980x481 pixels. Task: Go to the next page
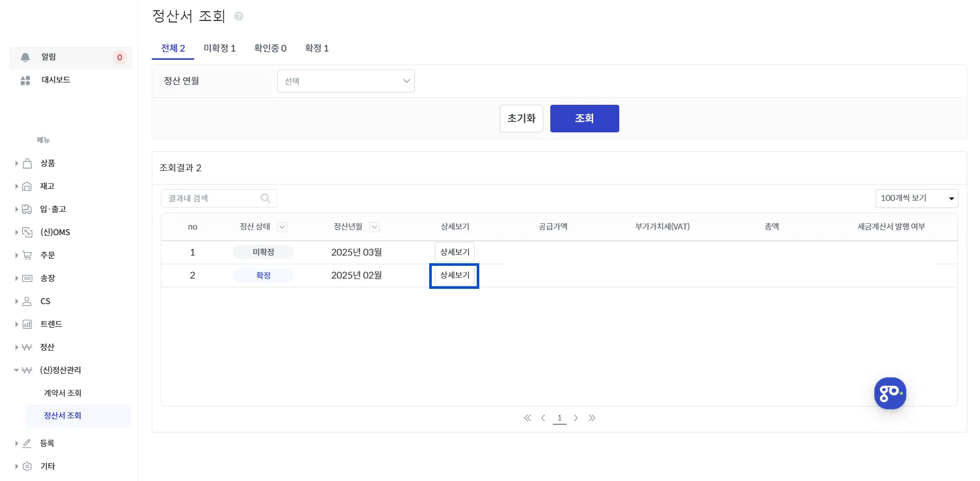point(576,418)
